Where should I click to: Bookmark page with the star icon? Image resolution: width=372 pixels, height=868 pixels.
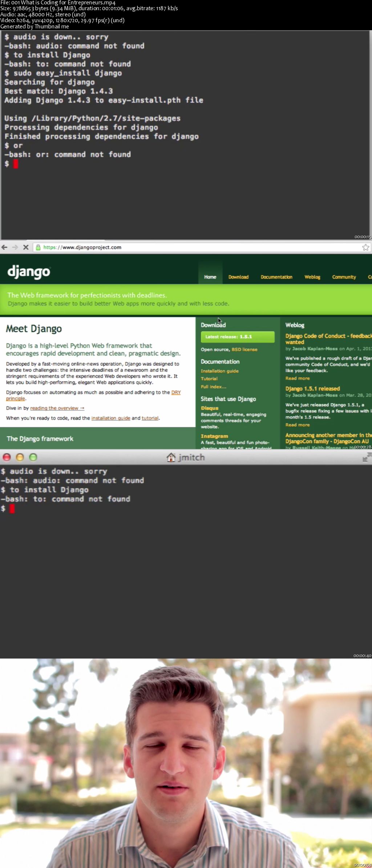coord(365,247)
